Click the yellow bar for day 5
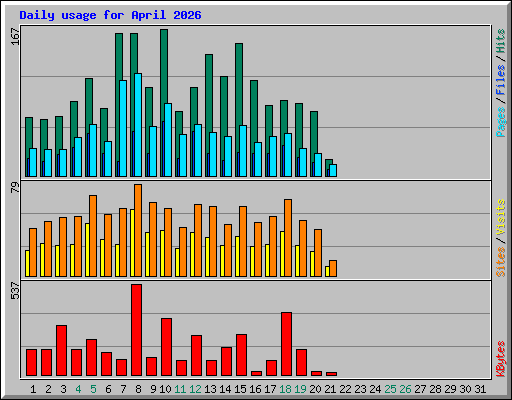Viewport: 512px width, 400px height. click(x=87, y=250)
